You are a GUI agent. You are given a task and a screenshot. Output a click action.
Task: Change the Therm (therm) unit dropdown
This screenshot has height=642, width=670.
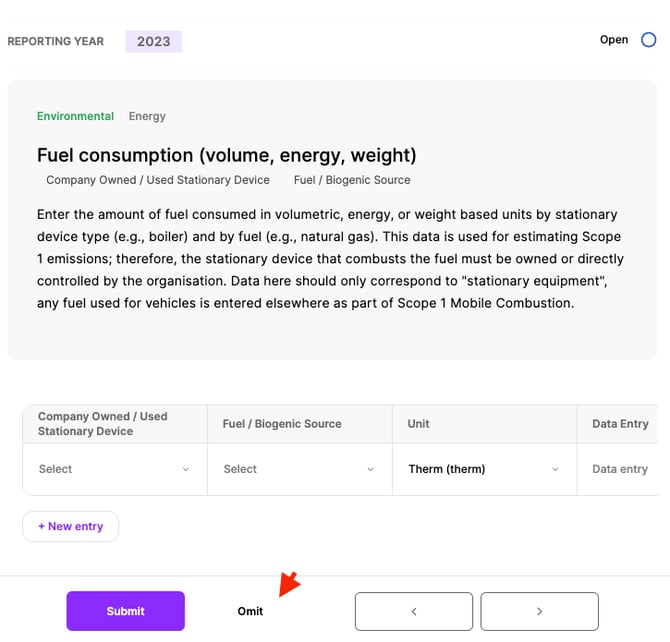[x=484, y=469]
